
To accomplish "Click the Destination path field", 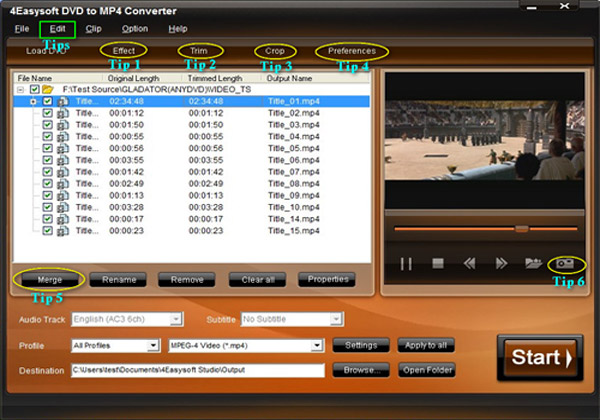I will point(198,370).
